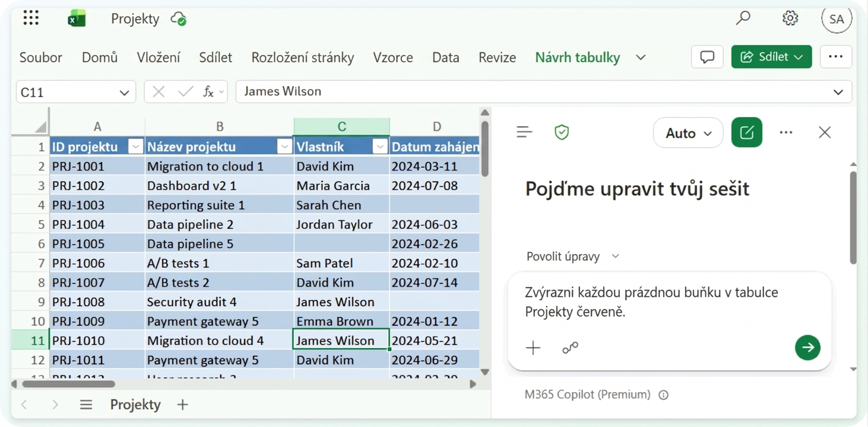This screenshot has height=427, width=868.
Task: Add attachment with plus icon in prompt box
Action: (x=533, y=348)
